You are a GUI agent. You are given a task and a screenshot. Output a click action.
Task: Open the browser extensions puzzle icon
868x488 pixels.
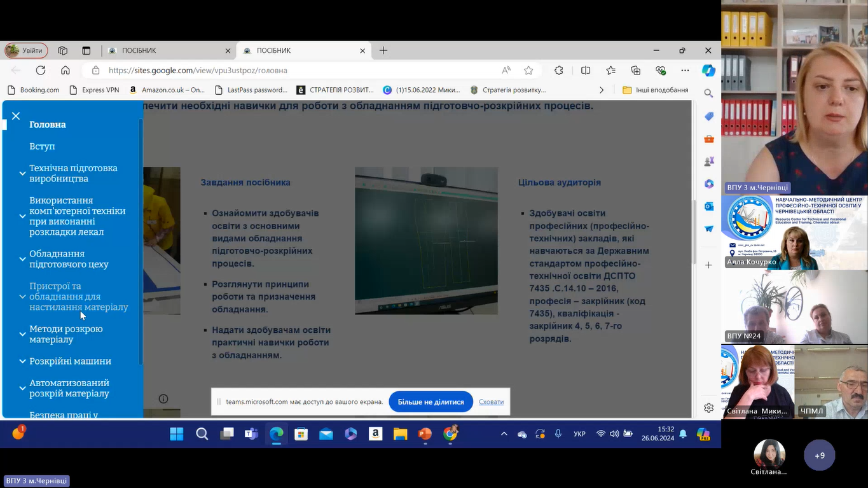pos(559,71)
